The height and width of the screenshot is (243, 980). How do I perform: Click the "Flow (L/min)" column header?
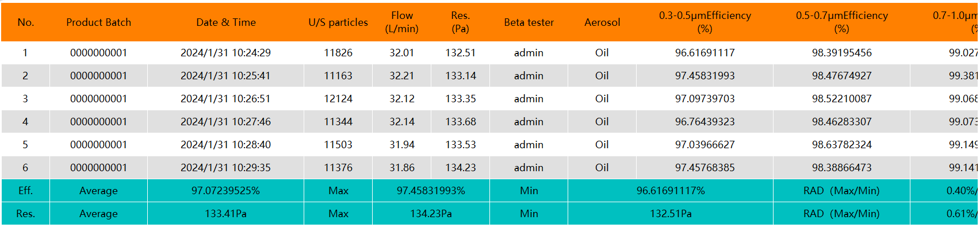point(401,22)
